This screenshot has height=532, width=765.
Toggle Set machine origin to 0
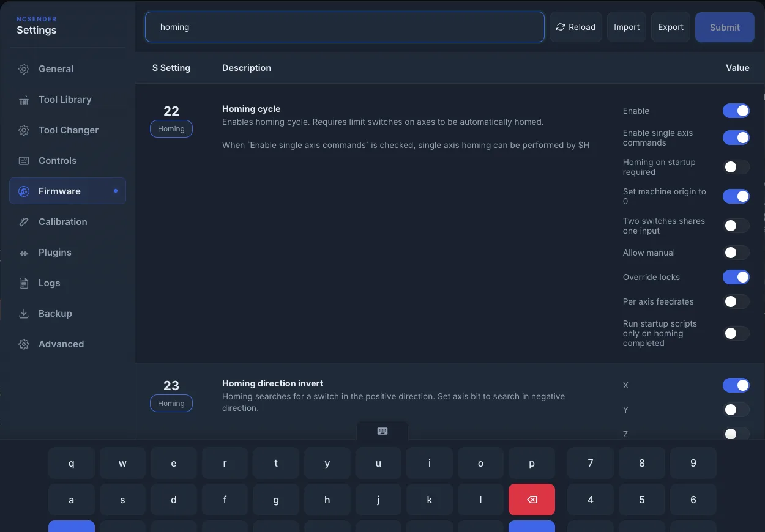[736, 196]
